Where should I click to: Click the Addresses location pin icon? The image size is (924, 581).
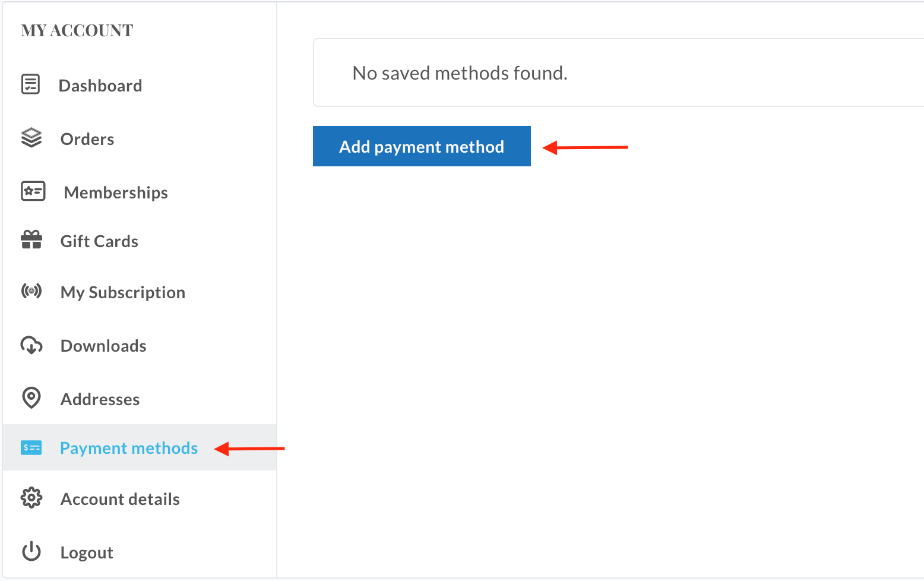tap(31, 398)
